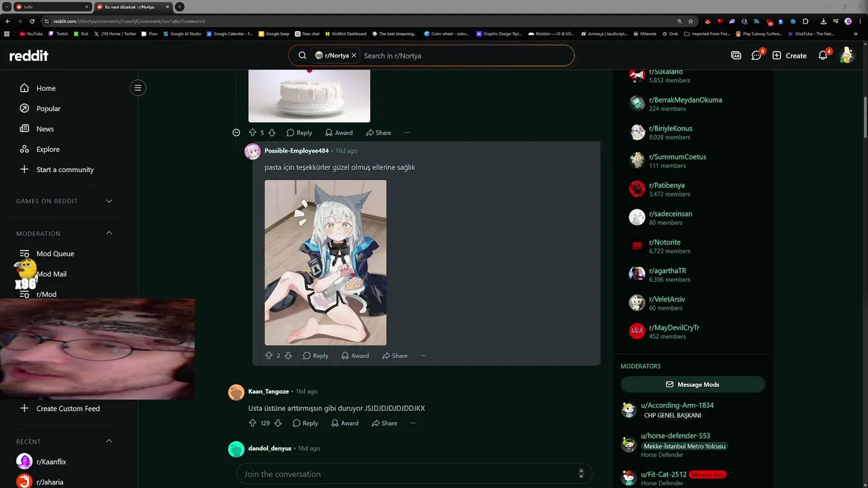Click the Create post button
Screen dimensions: 868x488
(x=789, y=56)
